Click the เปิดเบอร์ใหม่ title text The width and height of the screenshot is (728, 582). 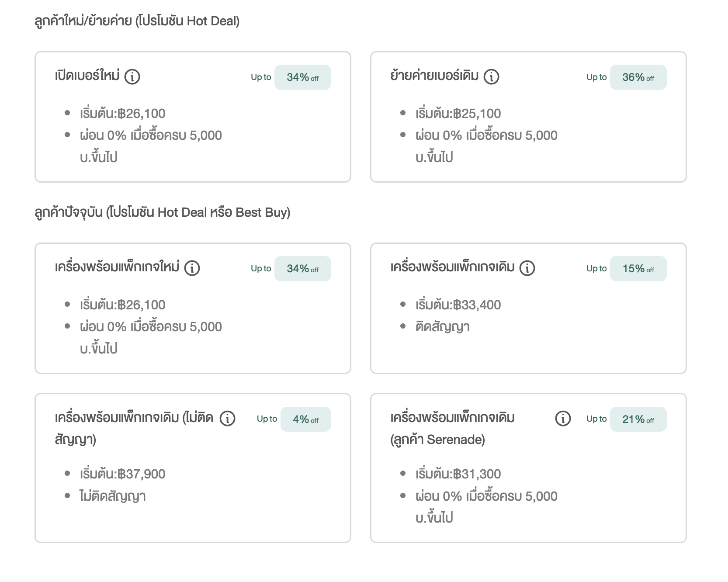(87, 76)
